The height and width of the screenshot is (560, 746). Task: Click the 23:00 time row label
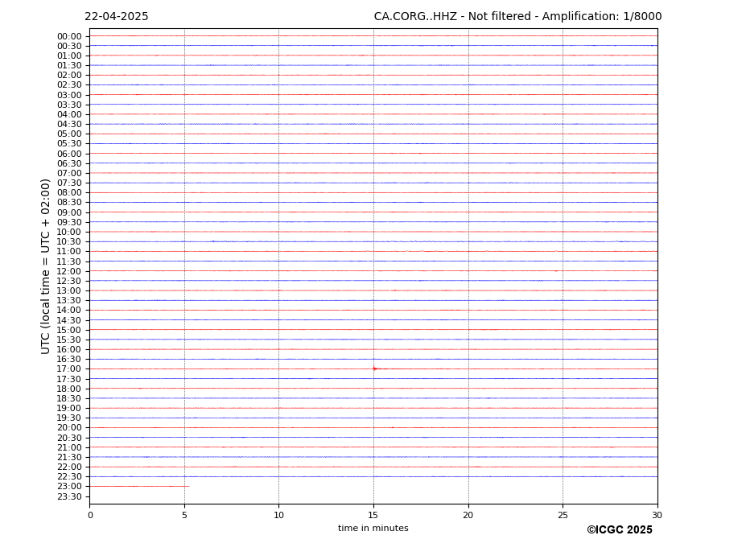(x=69, y=487)
